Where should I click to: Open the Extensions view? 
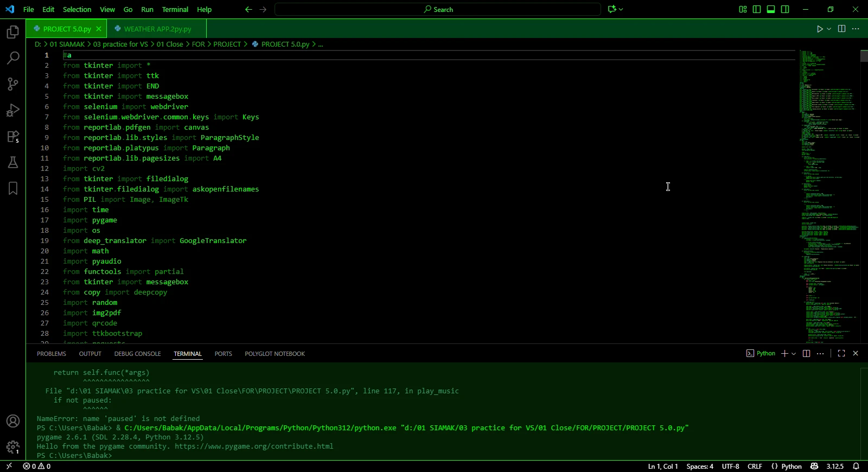pos(13,137)
